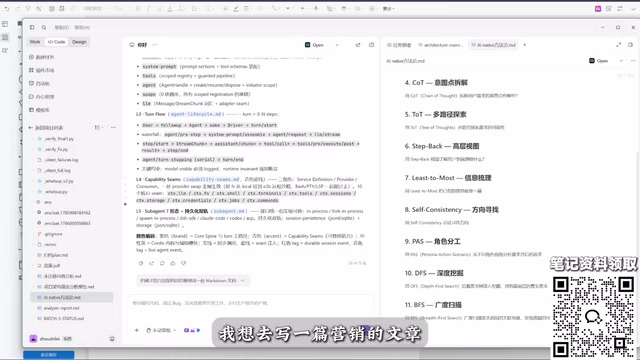Click the Open button in right document panel
Viewport: 640px width, 360px height.
[599, 61]
